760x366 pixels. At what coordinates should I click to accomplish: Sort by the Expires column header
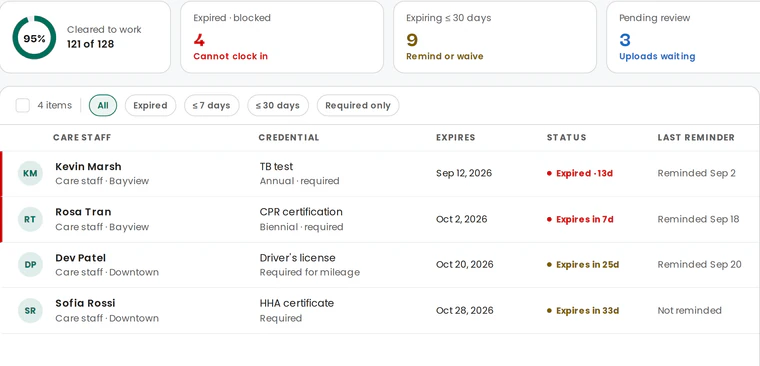tap(456, 138)
